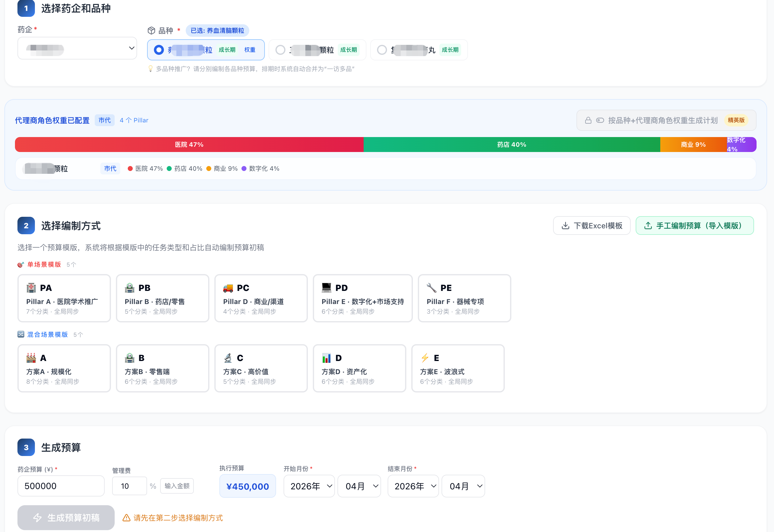Click the hospital icon on PA card
Screen dimensions: 774x532
[31, 287]
